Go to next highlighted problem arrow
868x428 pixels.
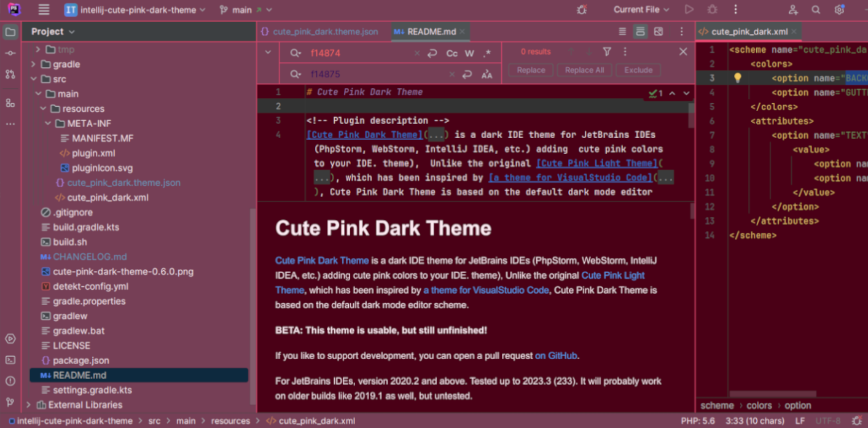(686, 93)
